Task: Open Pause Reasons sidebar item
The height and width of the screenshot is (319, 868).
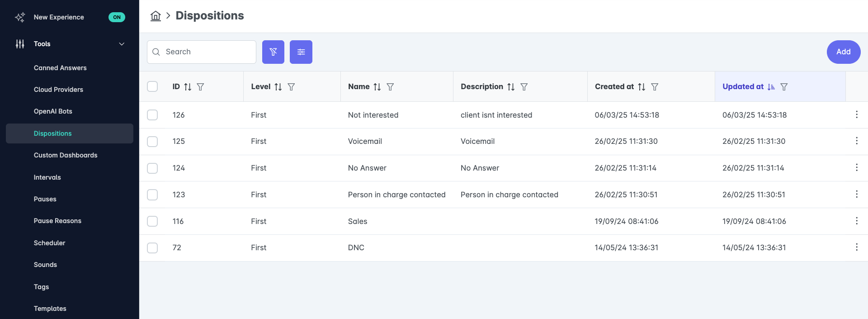Action: [x=57, y=221]
